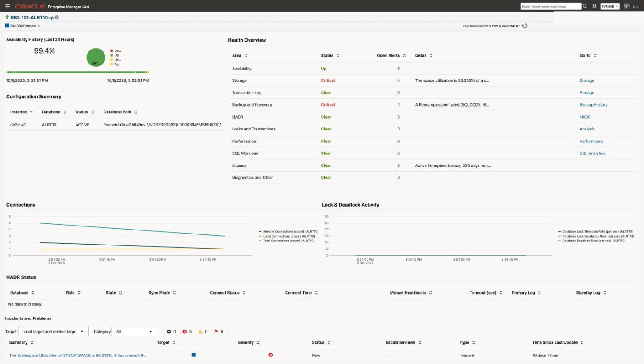Expand the Target filter dropdown
Image resolution: width=644 pixels, height=364 pixels.
pyautogui.click(x=53, y=331)
